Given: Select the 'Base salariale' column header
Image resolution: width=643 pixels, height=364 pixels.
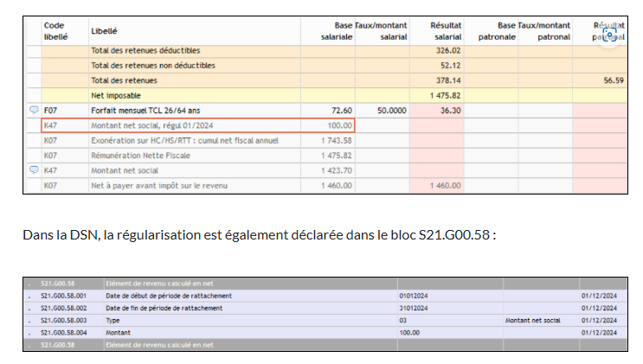Looking at the screenshot, I should pos(337,31).
